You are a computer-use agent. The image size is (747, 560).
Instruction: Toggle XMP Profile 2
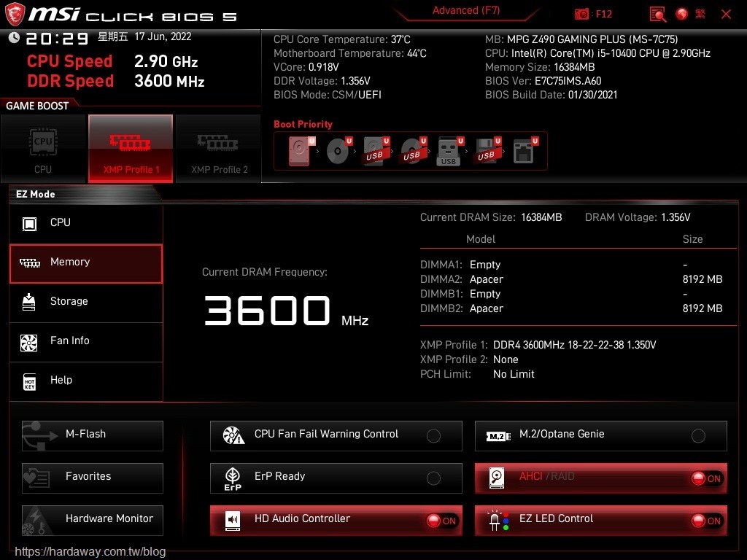coord(219,149)
